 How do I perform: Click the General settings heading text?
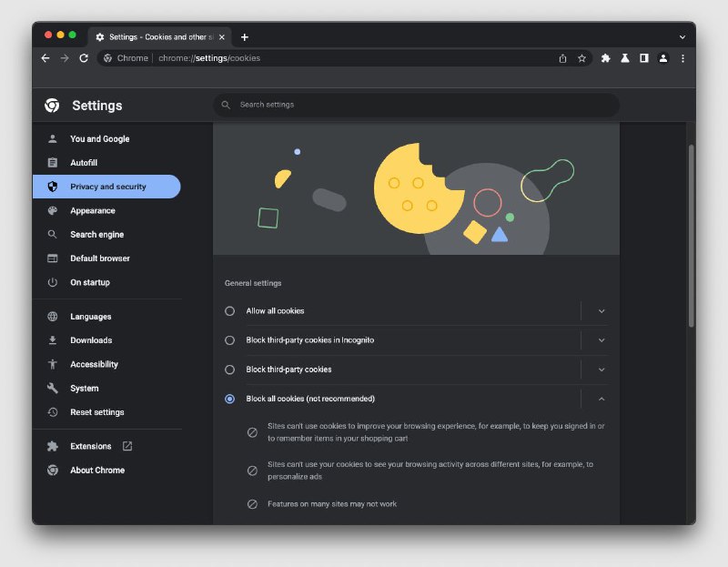253,283
